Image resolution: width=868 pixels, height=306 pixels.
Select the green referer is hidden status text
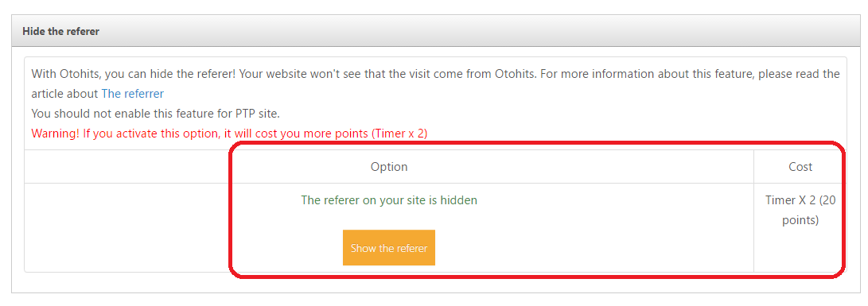pyautogui.click(x=389, y=200)
